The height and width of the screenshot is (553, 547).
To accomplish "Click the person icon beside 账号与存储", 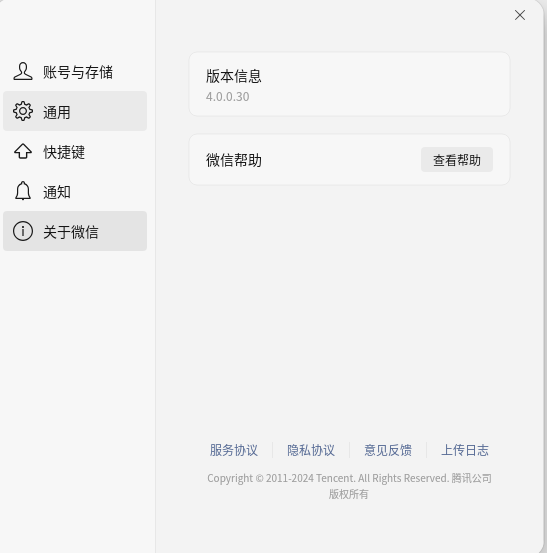I will pyautogui.click(x=23, y=72).
